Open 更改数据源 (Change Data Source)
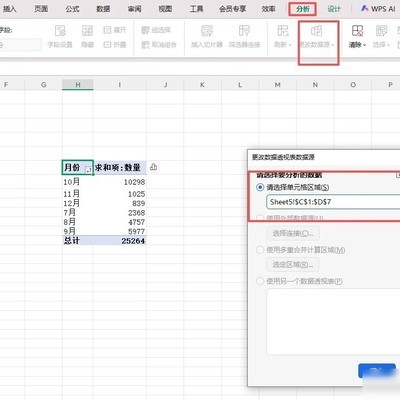 coord(316,36)
